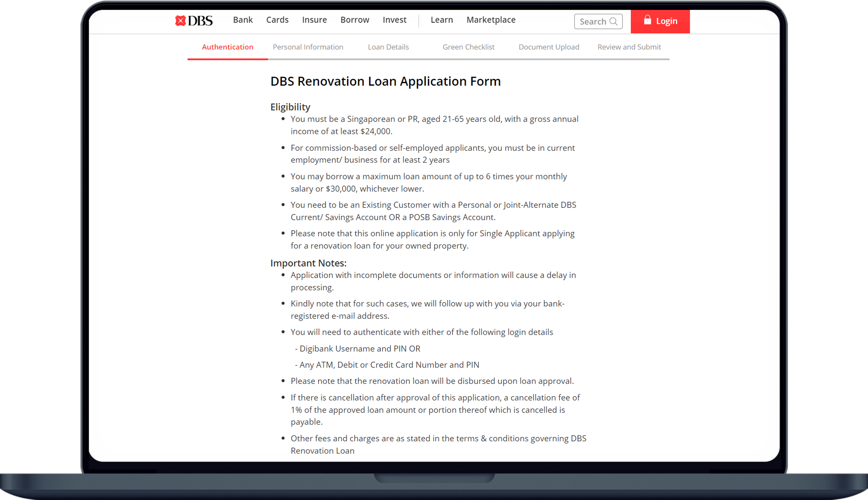Open the Invest menu
The image size is (868, 500).
[x=394, y=20]
